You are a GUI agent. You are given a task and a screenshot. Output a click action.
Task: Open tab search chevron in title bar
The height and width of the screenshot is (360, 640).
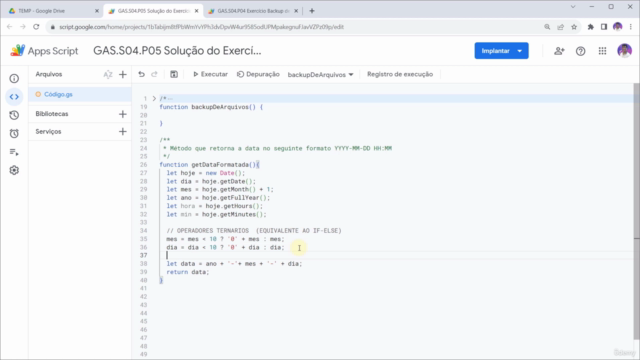(x=573, y=7)
